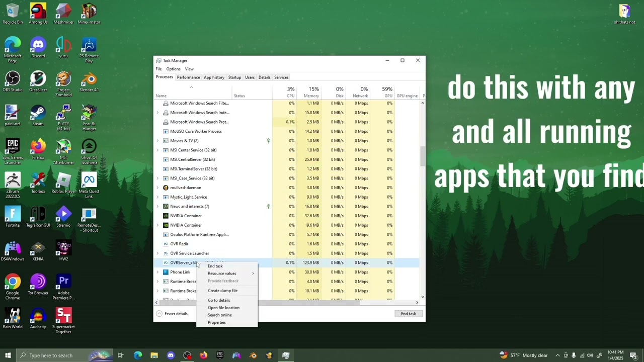This screenshot has width=644, height=362.
Task: Switch to the Users tab
Action: pos(250,77)
